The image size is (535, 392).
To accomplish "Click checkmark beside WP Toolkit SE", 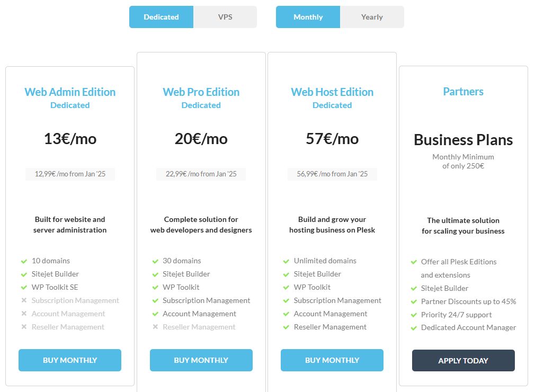I will (24, 288).
